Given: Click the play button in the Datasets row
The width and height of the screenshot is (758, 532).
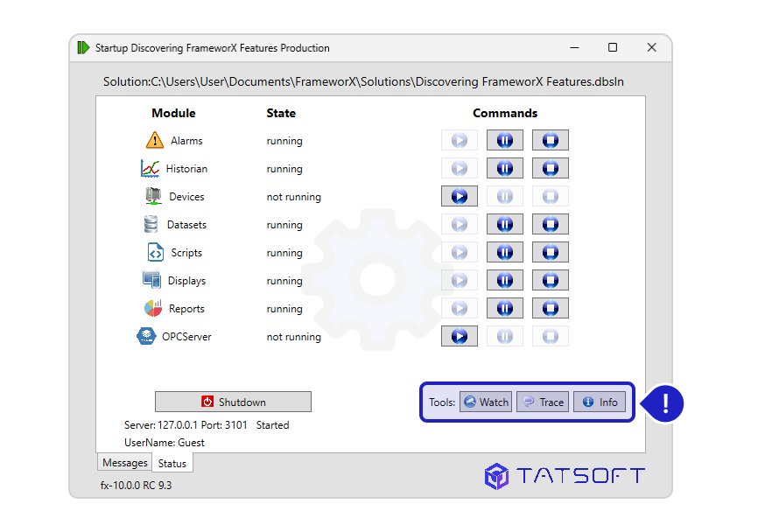Looking at the screenshot, I should point(460,225).
